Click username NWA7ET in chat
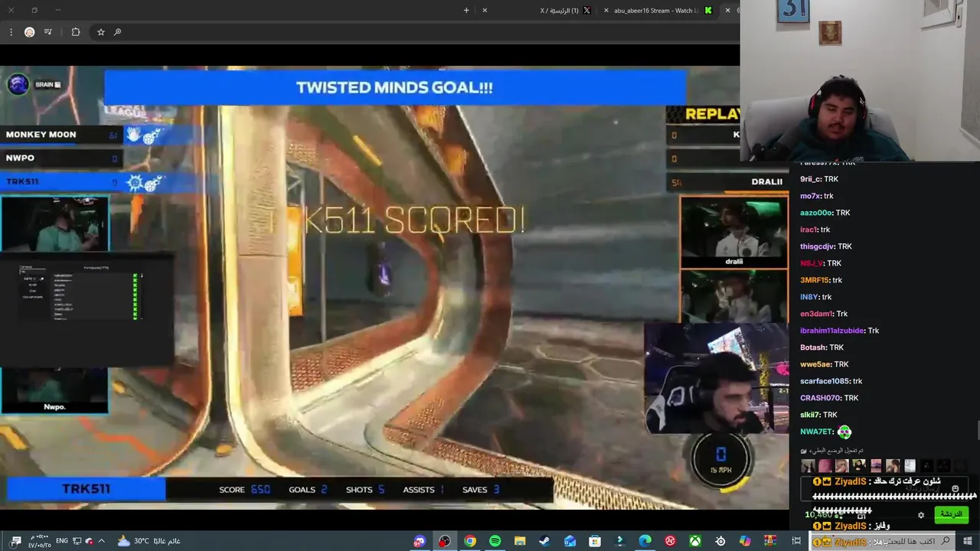Viewport: 980px width, 551px height. coord(815,432)
